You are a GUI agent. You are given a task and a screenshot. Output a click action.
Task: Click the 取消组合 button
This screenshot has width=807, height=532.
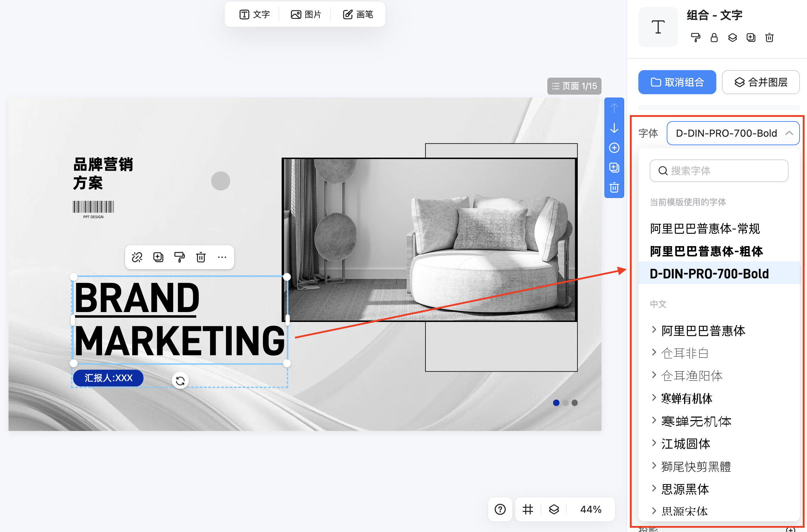tap(677, 82)
